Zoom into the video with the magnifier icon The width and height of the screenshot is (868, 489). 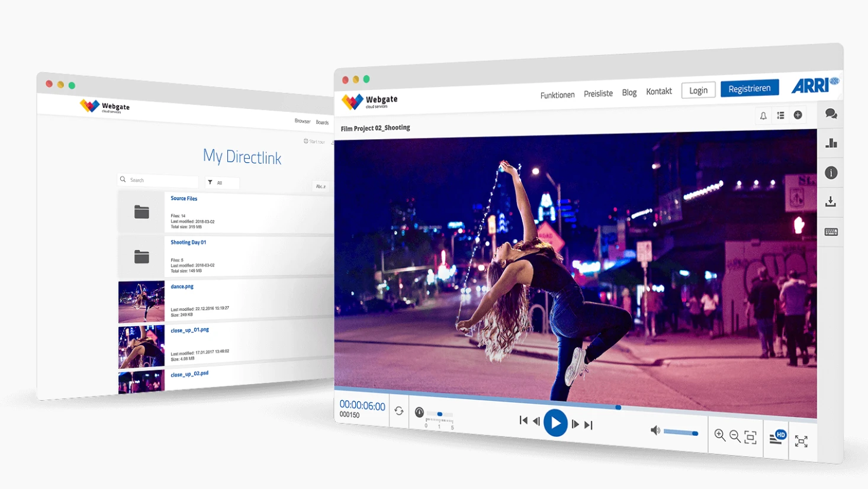(720, 435)
